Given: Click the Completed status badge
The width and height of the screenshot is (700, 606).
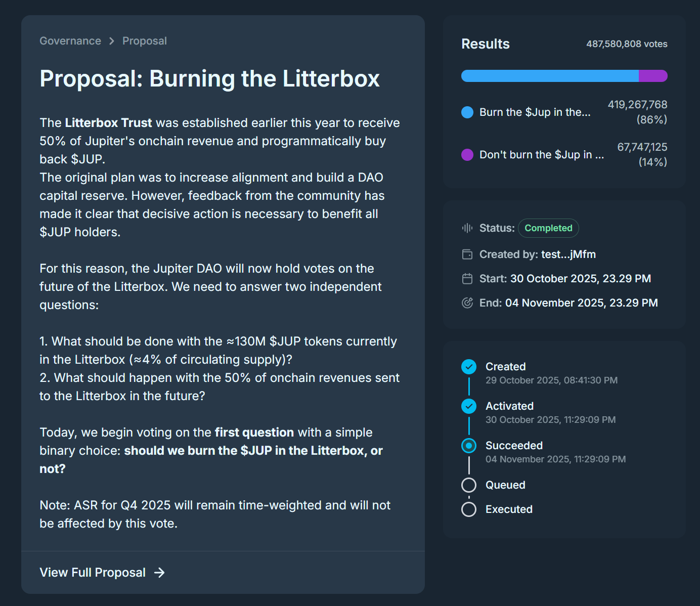Looking at the screenshot, I should pyautogui.click(x=548, y=228).
